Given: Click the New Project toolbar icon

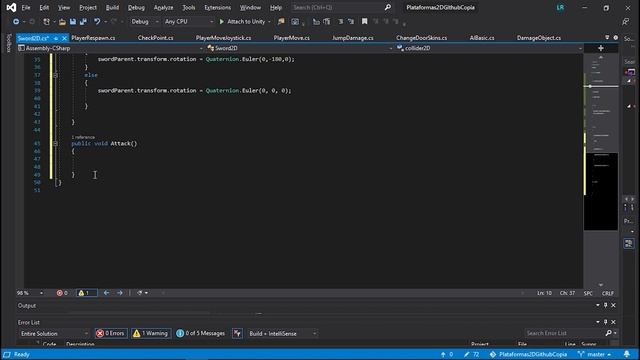Looking at the screenshot, I should click(46, 22).
